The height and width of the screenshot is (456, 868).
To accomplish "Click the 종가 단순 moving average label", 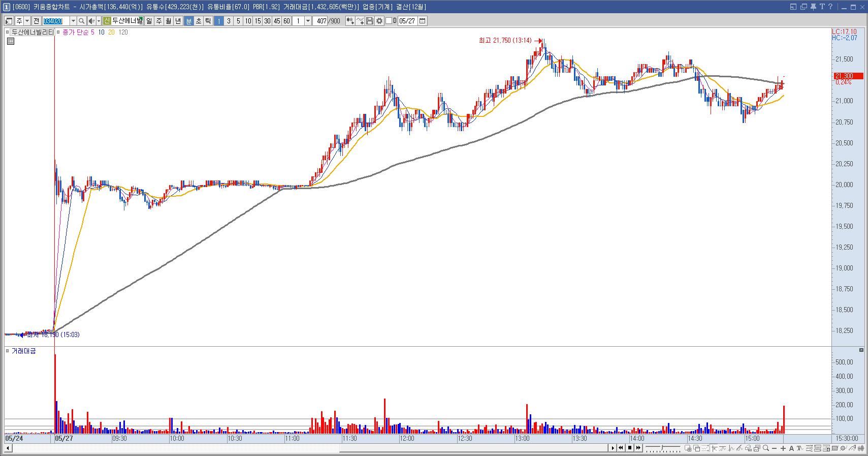I will click(x=76, y=32).
